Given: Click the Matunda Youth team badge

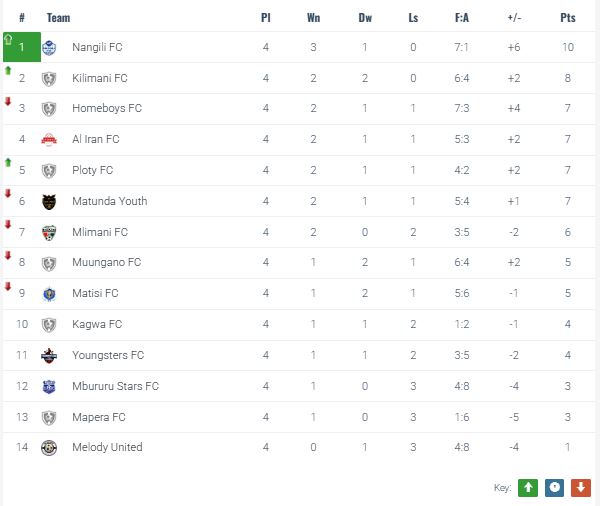Looking at the screenshot, I should tap(49, 201).
